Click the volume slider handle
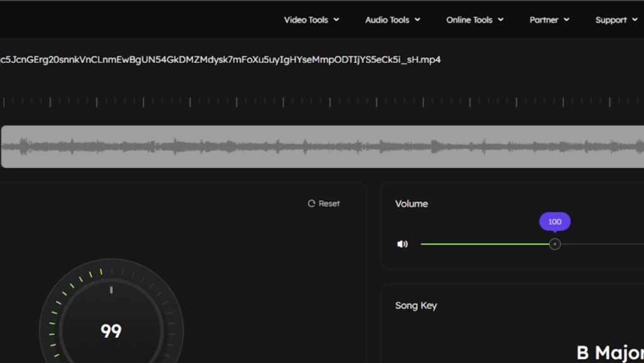The width and height of the screenshot is (644, 363). [555, 244]
